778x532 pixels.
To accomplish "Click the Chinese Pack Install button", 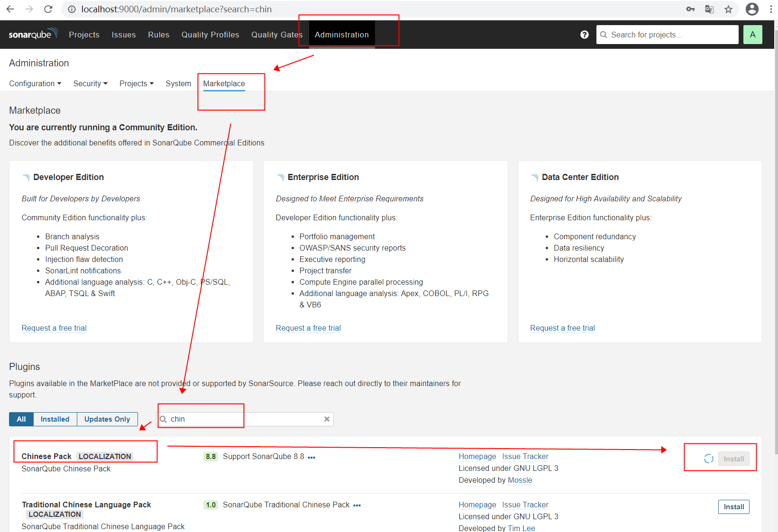I will click(x=733, y=459).
